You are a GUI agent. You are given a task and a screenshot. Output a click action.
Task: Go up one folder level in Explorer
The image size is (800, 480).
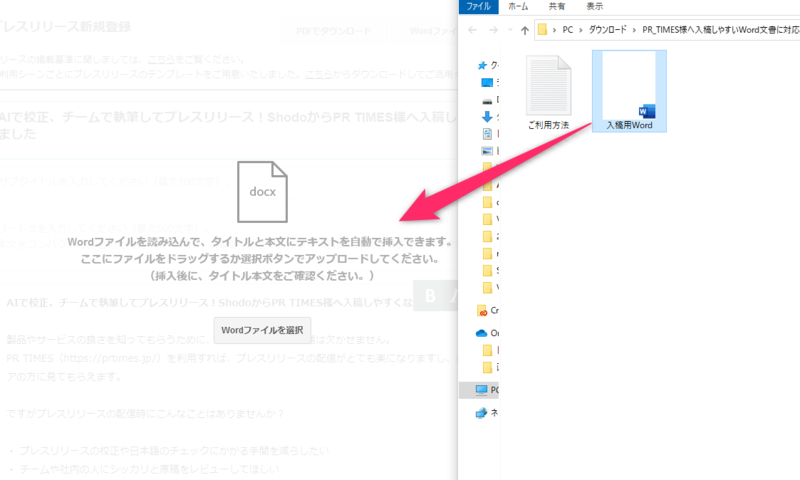524,30
